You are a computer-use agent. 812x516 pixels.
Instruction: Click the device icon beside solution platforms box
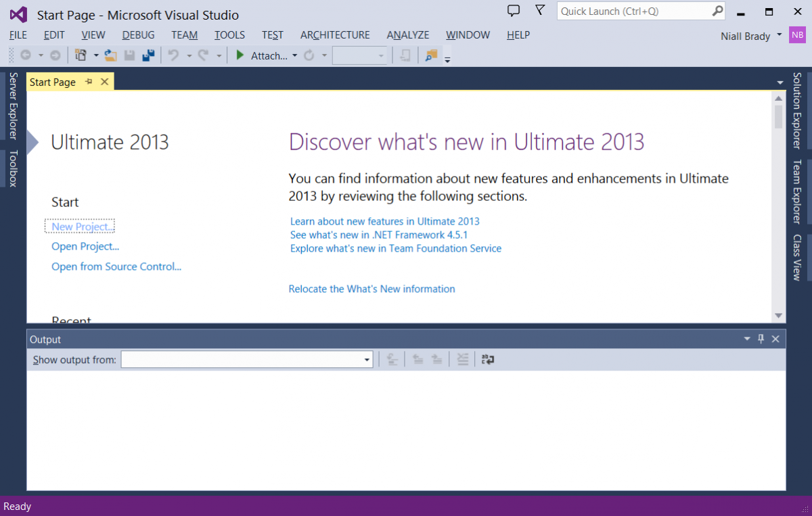point(405,55)
